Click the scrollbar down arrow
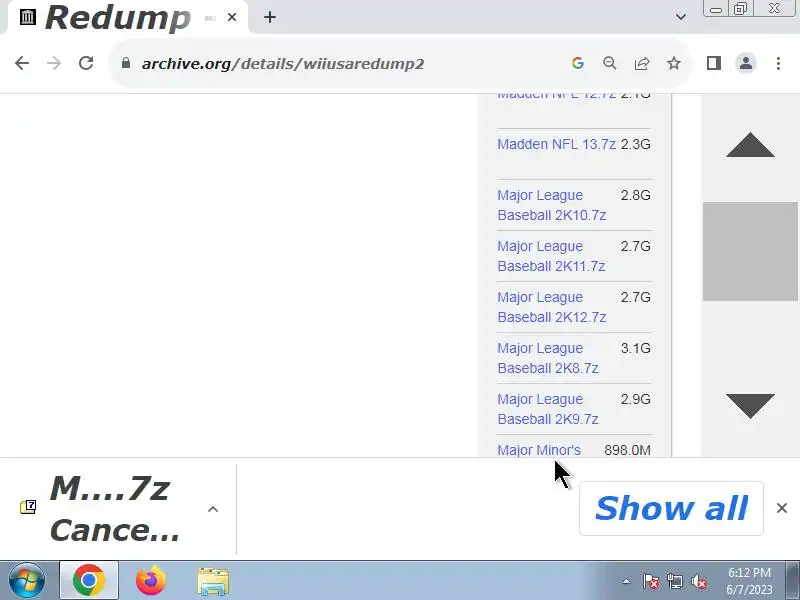Image resolution: width=800 pixels, height=600 pixels. 751,406
